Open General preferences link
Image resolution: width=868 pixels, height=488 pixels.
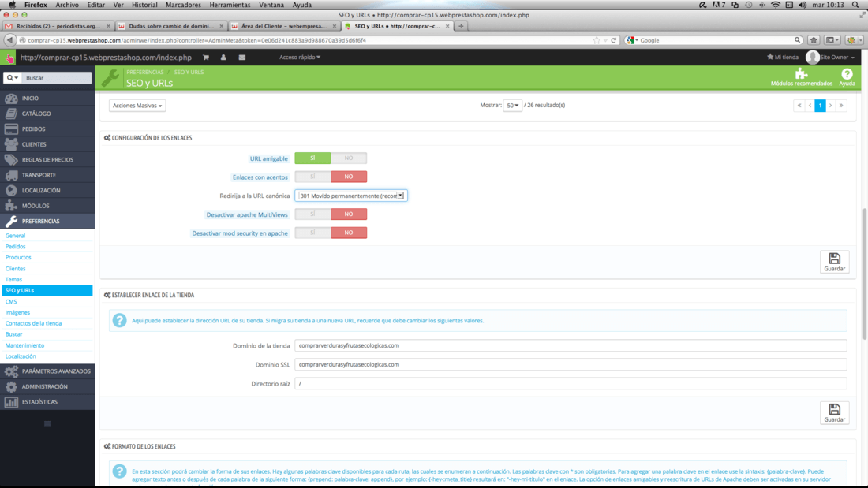coord(16,236)
